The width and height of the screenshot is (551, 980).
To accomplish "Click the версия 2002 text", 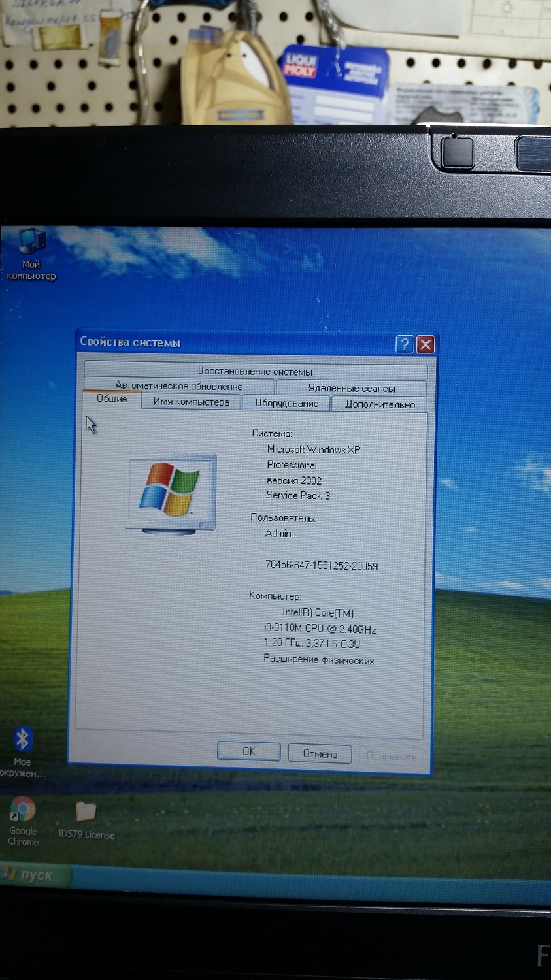I will coord(294,480).
